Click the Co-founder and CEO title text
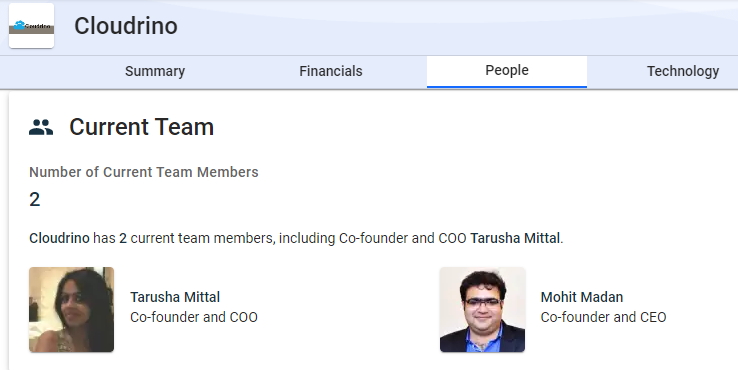This screenshot has width=738, height=370. click(x=603, y=317)
